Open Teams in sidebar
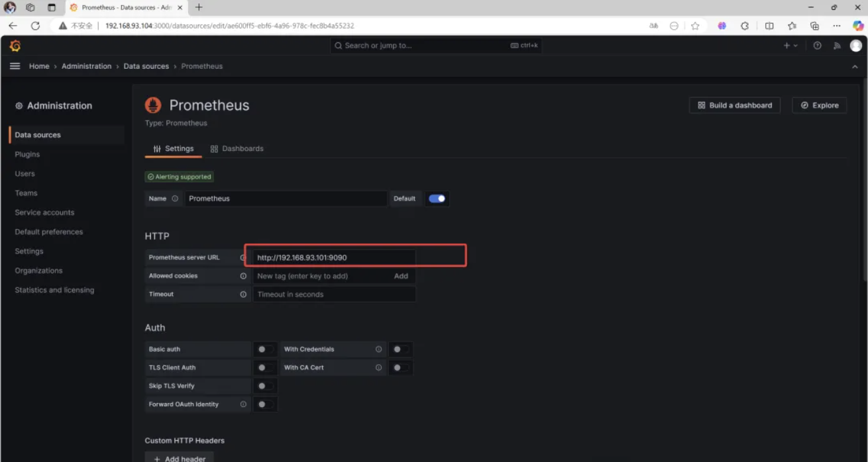The height and width of the screenshot is (462, 868). (x=26, y=193)
